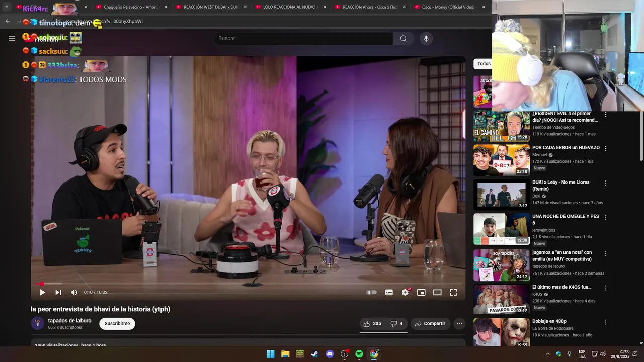Switch to the Chaqueño Palavecino browser tab
The width and height of the screenshot is (644, 362).
(131, 7)
